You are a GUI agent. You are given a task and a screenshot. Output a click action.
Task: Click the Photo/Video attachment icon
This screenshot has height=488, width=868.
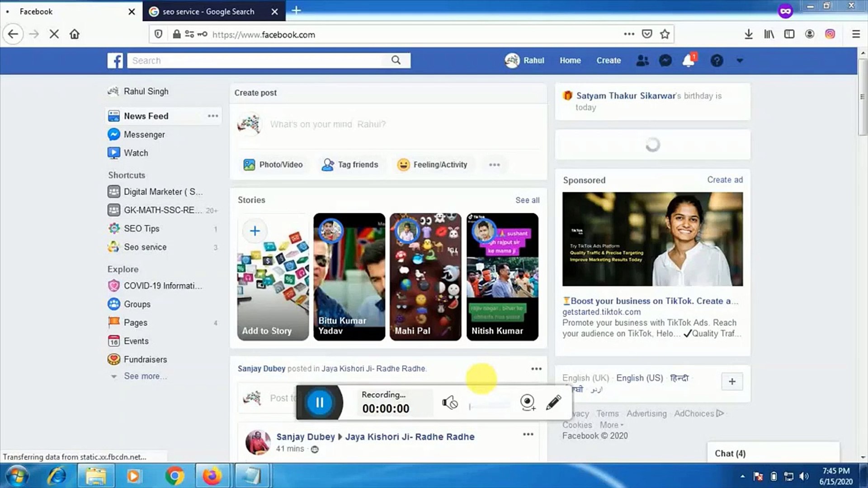(249, 164)
